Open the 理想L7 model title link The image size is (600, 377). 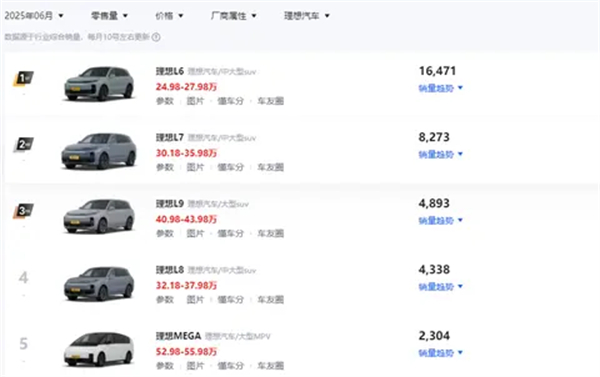(x=170, y=137)
